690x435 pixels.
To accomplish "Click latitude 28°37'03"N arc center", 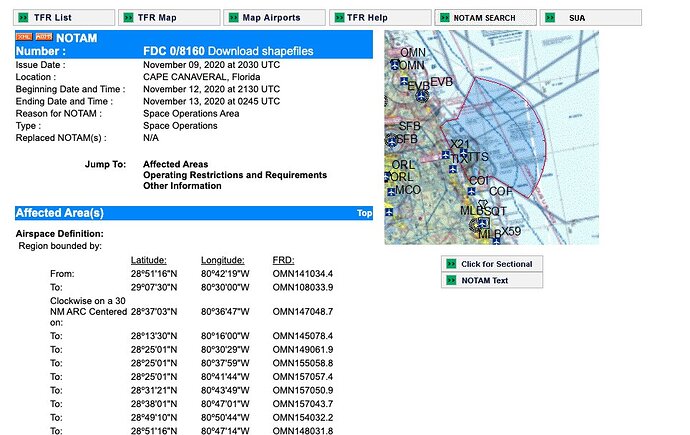I will pos(154,311).
